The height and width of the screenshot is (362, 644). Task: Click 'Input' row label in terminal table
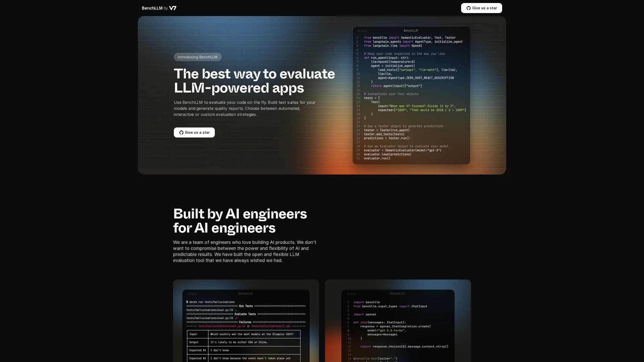193,334
